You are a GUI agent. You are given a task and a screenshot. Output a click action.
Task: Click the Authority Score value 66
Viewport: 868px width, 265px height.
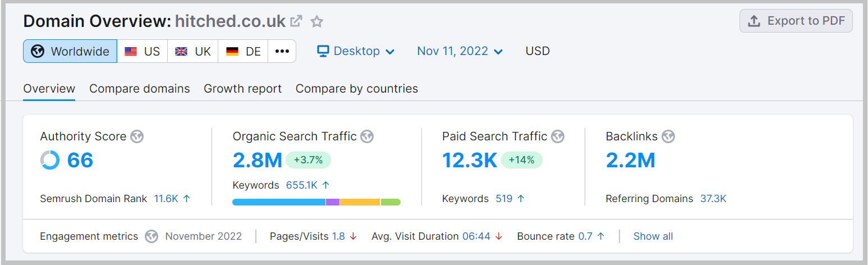coord(80,161)
